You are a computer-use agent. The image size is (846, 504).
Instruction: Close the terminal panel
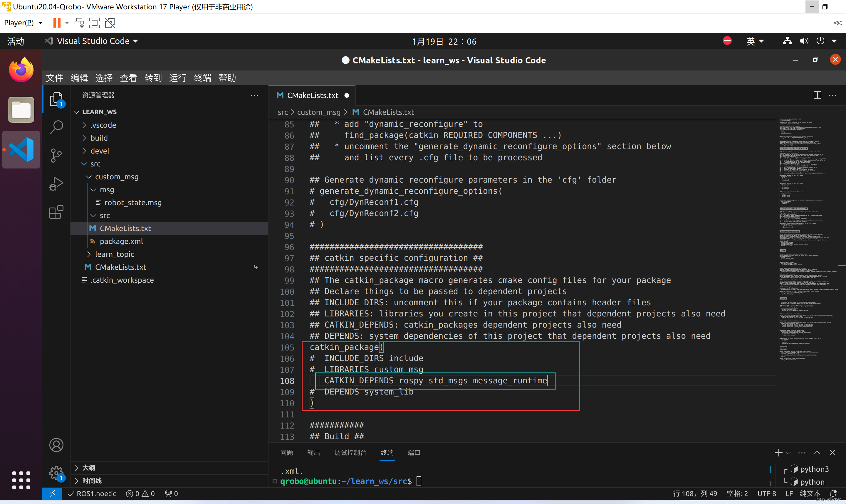pyautogui.click(x=832, y=453)
